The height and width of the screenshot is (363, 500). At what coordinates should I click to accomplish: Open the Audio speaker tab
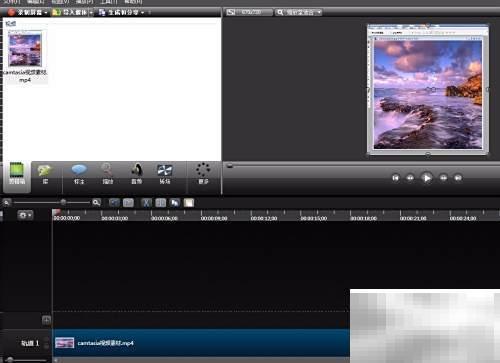(x=136, y=174)
